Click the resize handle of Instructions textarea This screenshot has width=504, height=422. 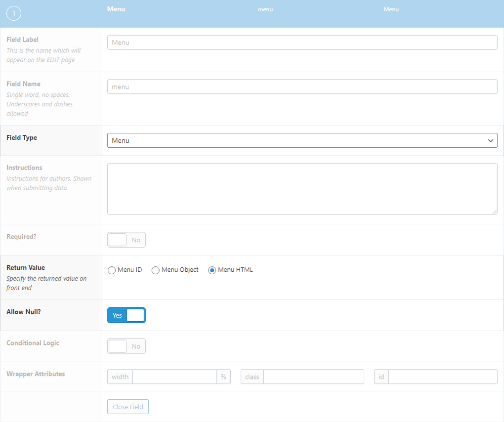496,212
